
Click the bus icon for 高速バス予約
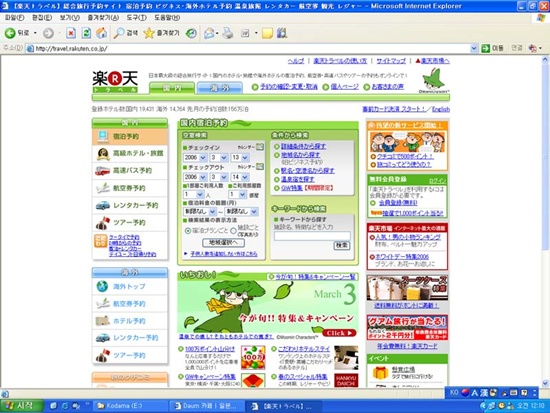pyautogui.click(x=103, y=171)
